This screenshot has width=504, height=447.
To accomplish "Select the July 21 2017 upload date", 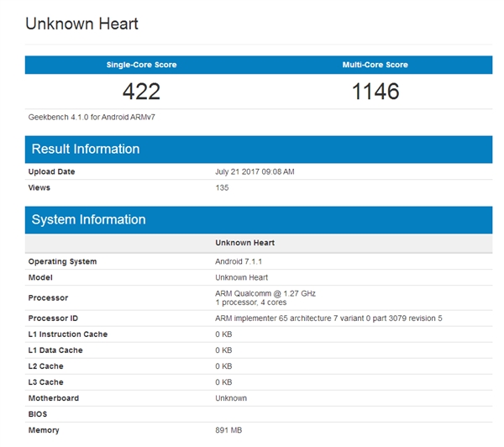I will (255, 171).
